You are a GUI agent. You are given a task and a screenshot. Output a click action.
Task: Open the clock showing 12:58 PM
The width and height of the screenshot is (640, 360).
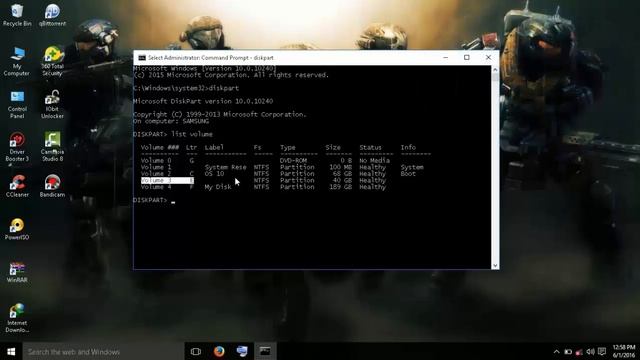624,351
